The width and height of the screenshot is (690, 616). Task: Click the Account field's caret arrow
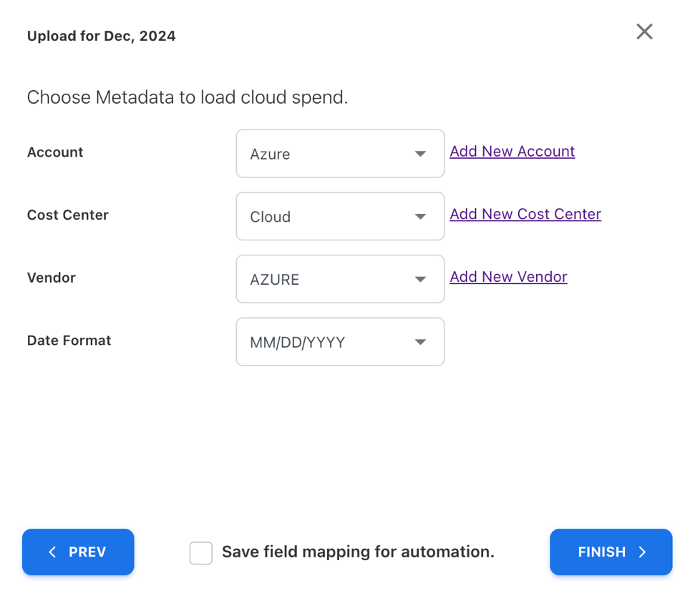(x=420, y=154)
